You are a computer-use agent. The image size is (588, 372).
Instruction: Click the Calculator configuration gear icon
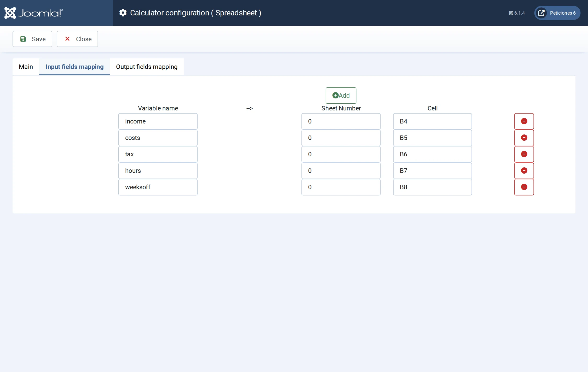[x=123, y=13]
